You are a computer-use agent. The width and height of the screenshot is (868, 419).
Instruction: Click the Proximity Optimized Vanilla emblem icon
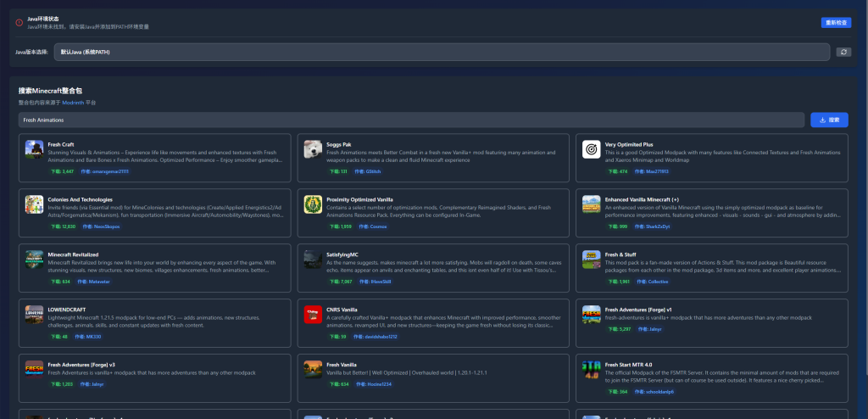(x=313, y=204)
